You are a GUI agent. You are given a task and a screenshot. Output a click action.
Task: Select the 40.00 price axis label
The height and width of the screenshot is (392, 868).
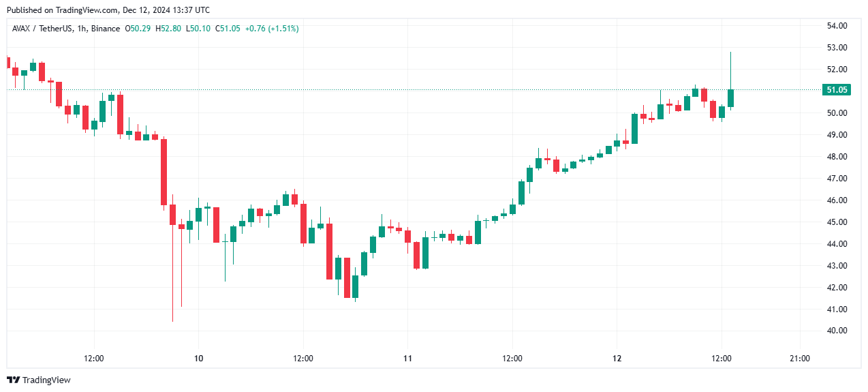coord(836,331)
